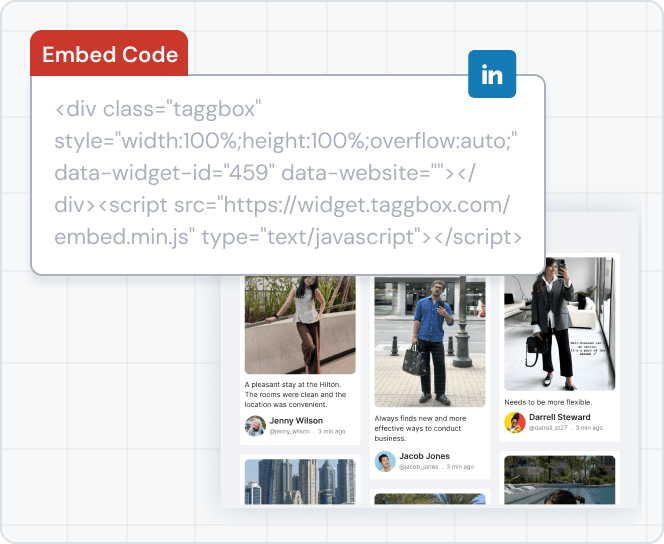Viewport: 664px width, 544px height.
Task: Click 'A pleasant stay at the Hilton' review text
Action: pyautogui.click(x=296, y=395)
